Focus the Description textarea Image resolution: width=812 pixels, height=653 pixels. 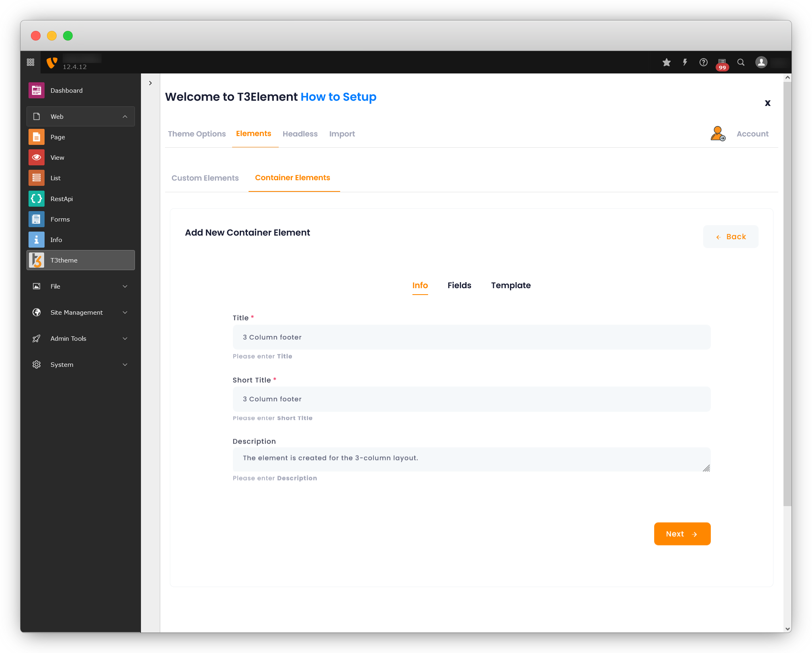pos(471,460)
